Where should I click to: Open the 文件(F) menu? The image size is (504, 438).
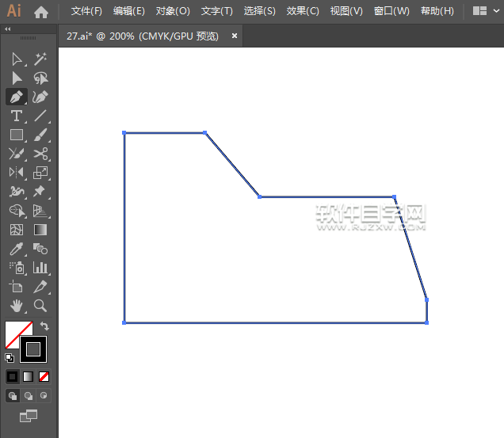(x=86, y=11)
